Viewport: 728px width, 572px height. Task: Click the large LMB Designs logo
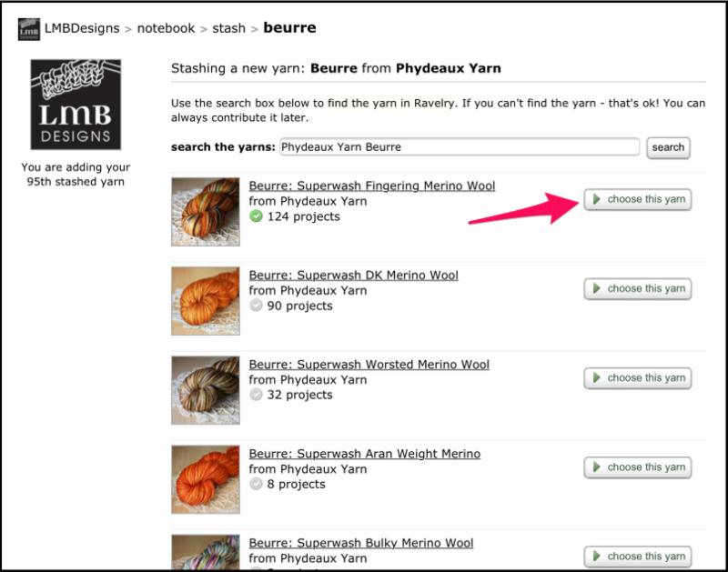(76, 105)
